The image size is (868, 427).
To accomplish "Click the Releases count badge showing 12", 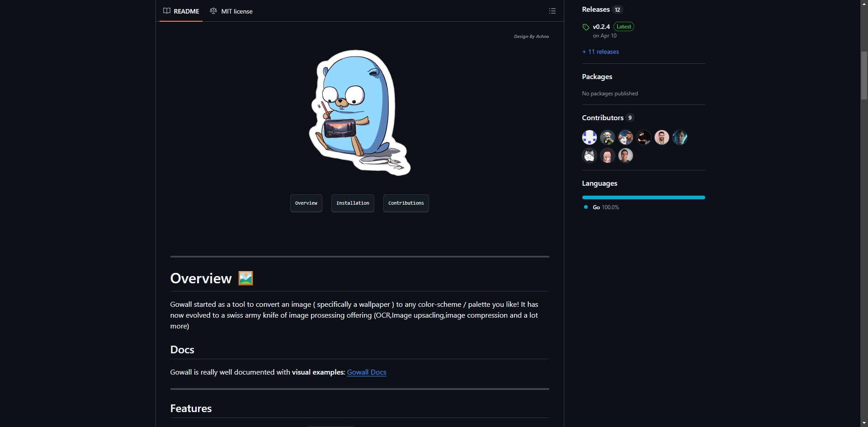I will [618, 9].
